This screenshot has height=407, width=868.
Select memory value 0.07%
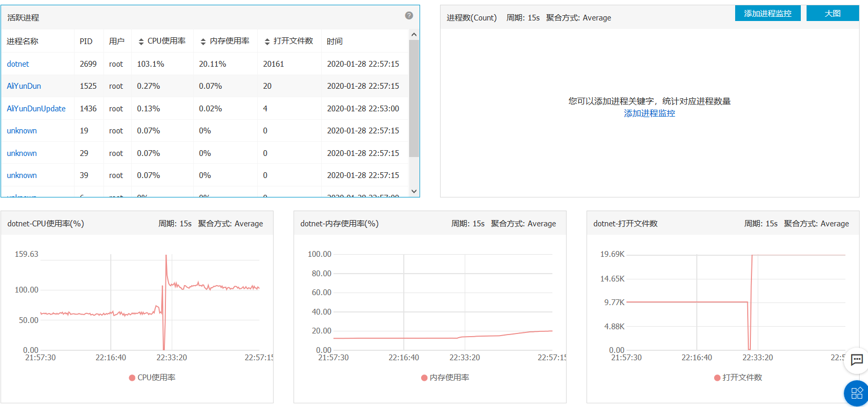[211, 86]
